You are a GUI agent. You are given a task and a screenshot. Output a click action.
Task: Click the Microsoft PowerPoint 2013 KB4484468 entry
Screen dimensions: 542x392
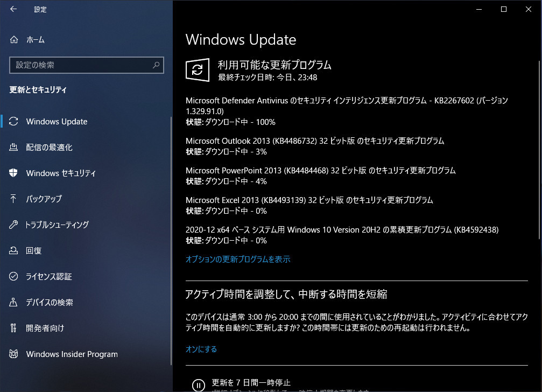(320, 176)
